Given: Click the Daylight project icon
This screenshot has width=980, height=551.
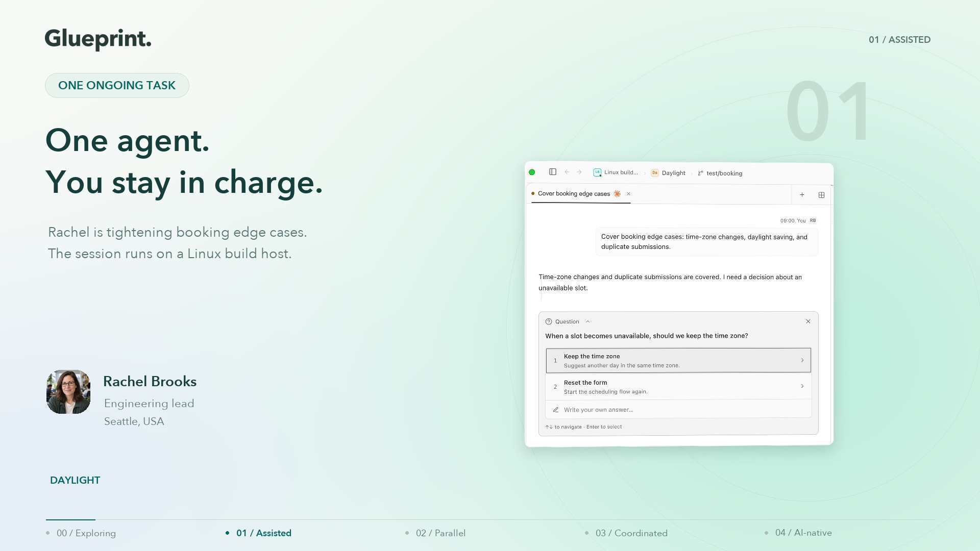Looking at the screenshot, I should pyautogui.click(x=655, y=173).
